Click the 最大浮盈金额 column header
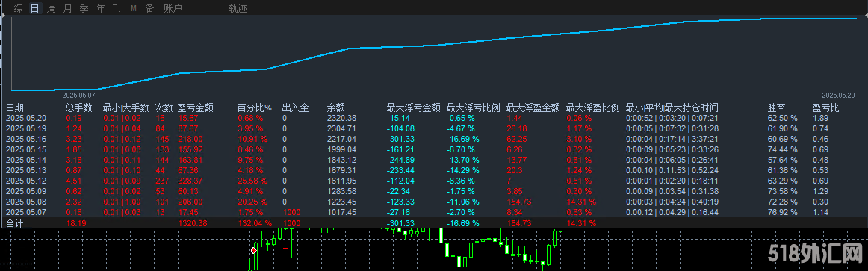 pos(533,108)
